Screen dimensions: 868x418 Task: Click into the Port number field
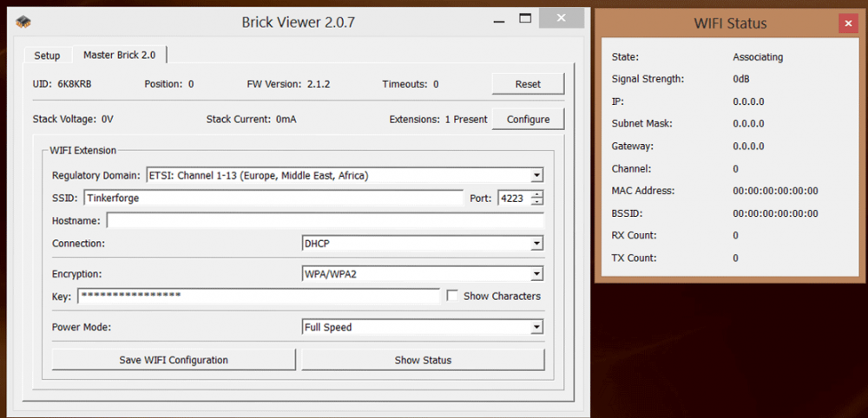pos(514,198)
